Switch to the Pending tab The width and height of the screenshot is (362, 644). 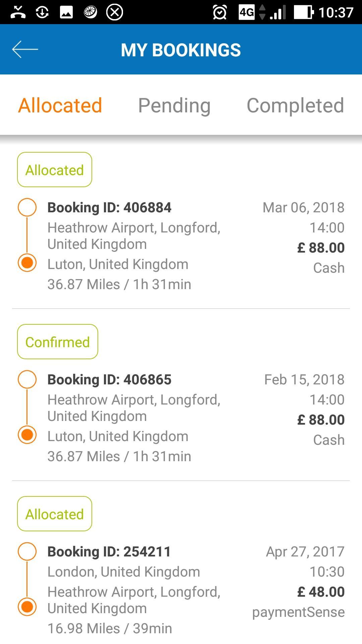click(174, 105)
